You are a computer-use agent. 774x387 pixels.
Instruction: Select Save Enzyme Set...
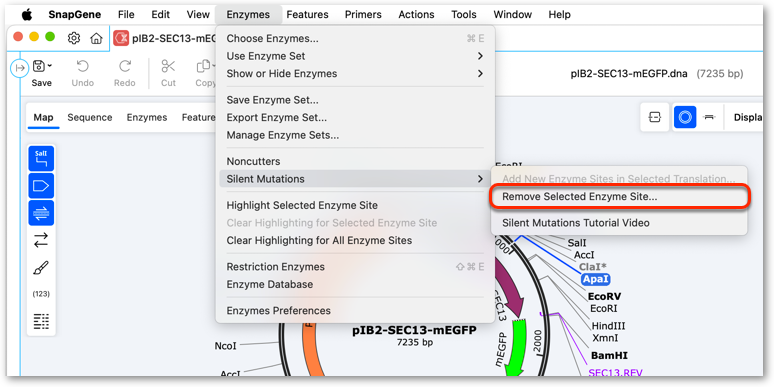point(355,100)
